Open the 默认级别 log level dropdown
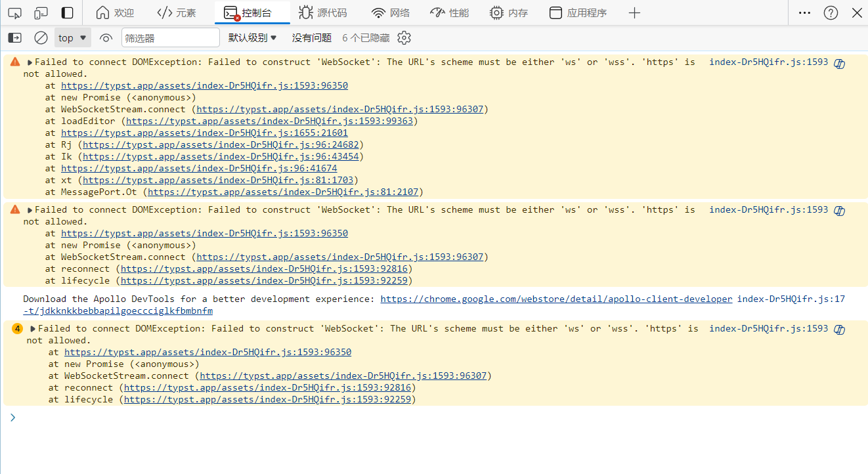This screenshot has height=474, width=868. (x=253, y=37)
